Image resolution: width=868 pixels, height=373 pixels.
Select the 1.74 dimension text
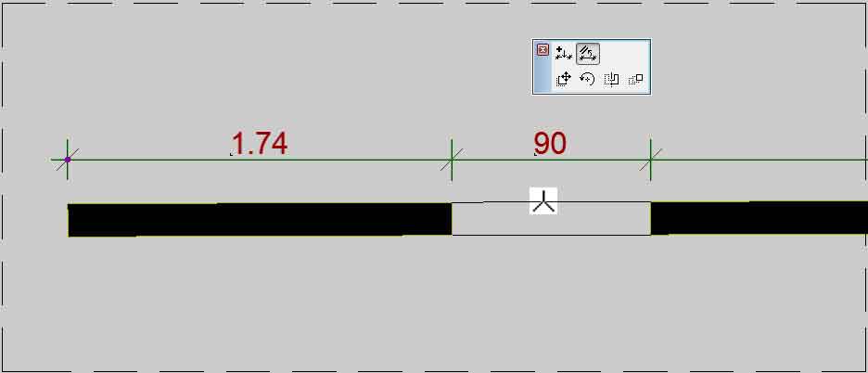coord(259,144)
